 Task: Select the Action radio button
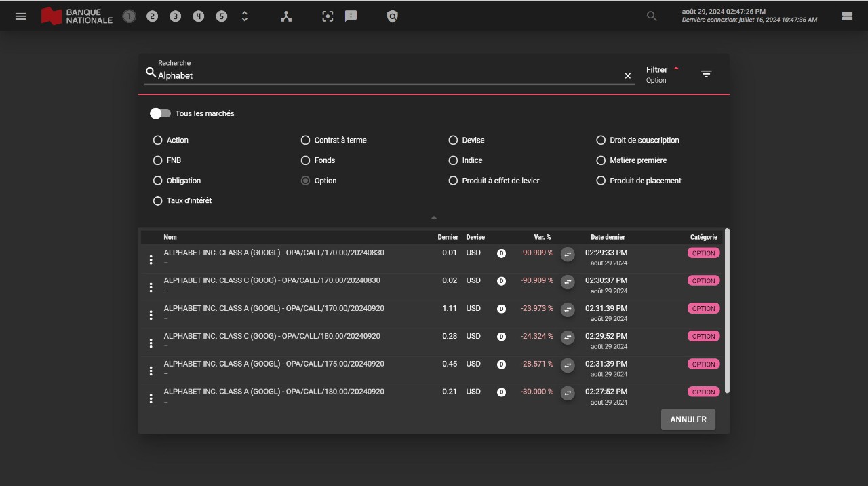point(157,140)
